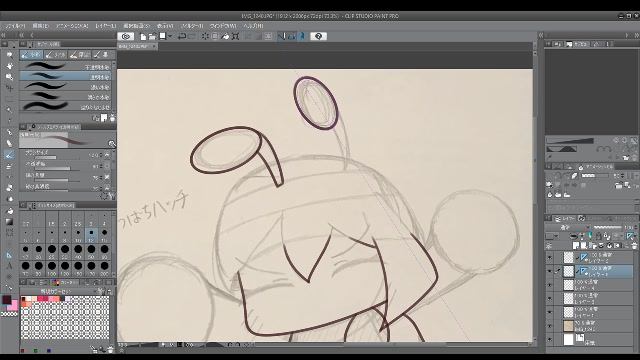Select the Pen tool in tool palette
Screen dimensions: 640x360
click(10, 132)
